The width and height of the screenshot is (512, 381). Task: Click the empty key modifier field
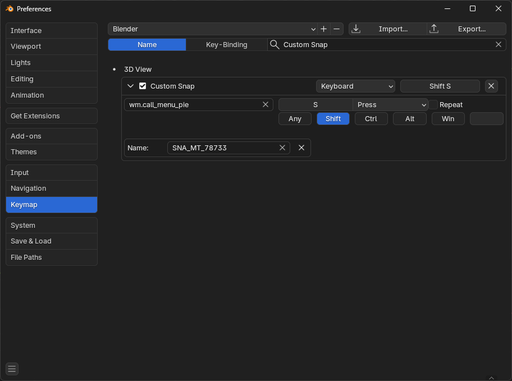[486, 119]
